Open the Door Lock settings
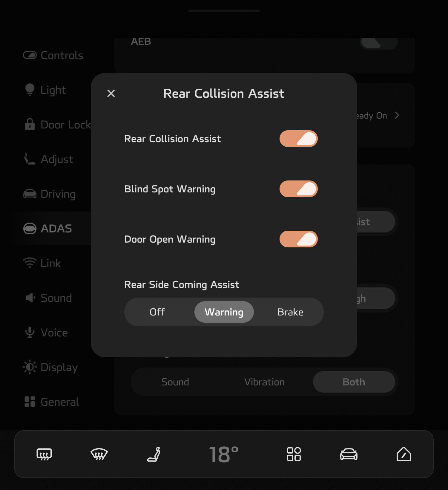 click(x=57, y=125)
